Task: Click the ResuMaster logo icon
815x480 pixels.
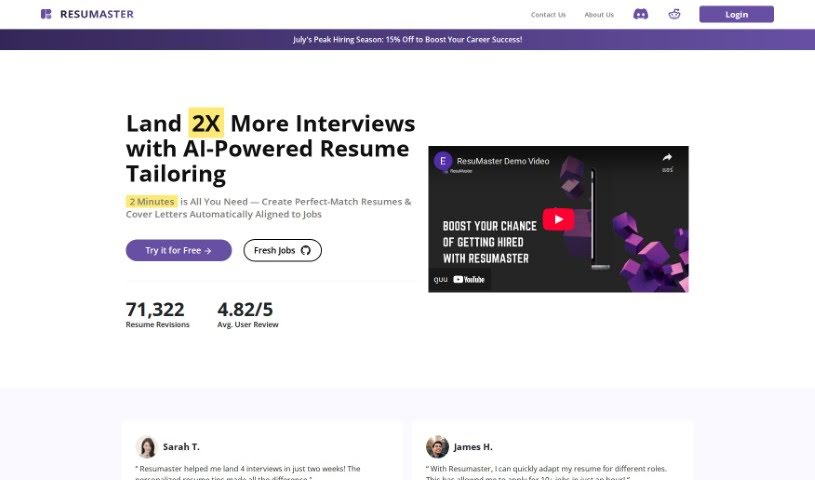Action: pyautogui.click(x=46, y=14)
